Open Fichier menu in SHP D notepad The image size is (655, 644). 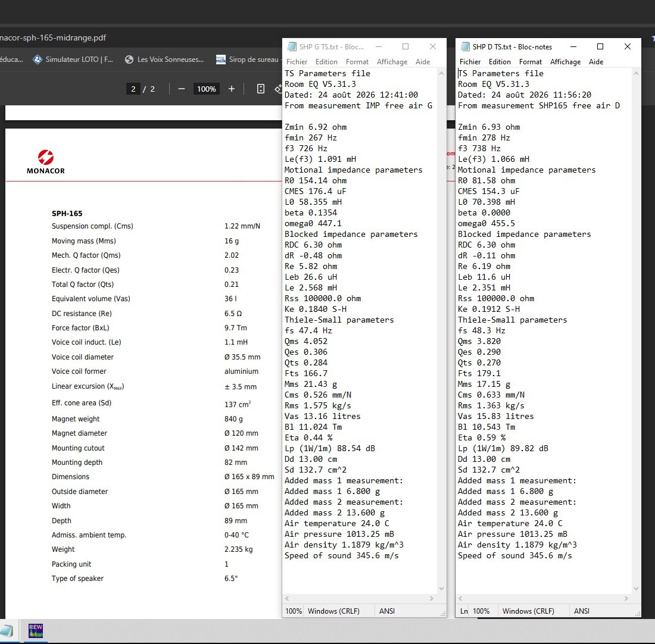[x=470, y=62]
